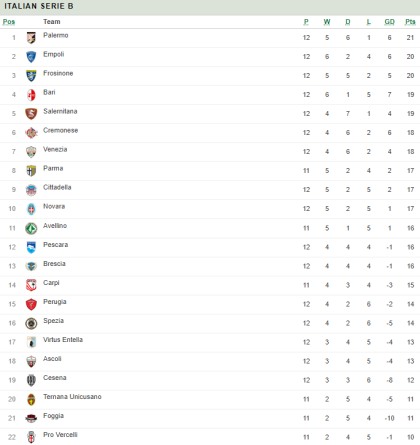420x445 pixels.
Task: Sort table by GD column header
Action: [x=389, y=22]
